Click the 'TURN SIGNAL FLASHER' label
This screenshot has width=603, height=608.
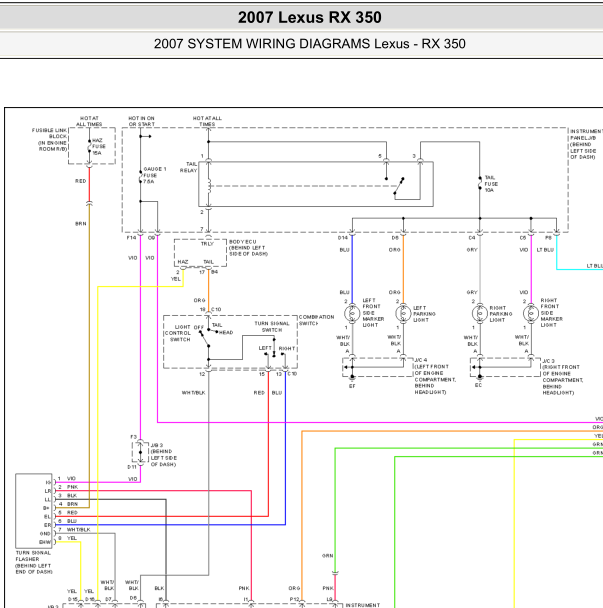tap(33, 556)
